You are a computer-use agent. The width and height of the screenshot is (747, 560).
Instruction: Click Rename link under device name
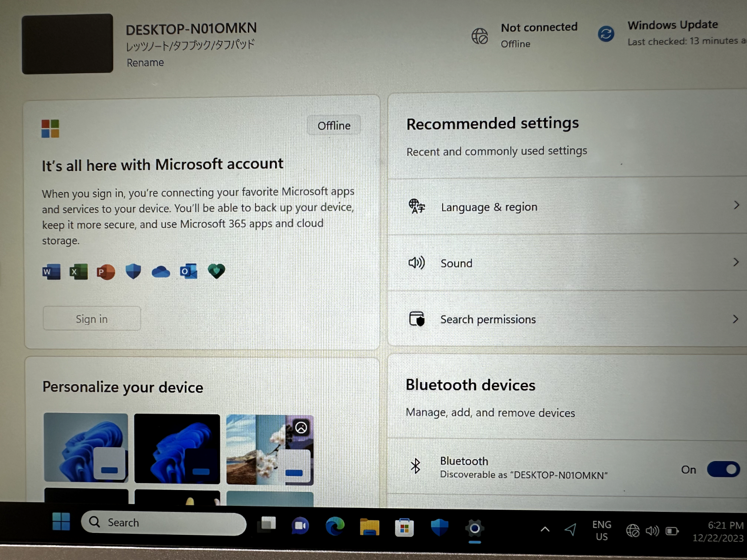pos(145,63)
